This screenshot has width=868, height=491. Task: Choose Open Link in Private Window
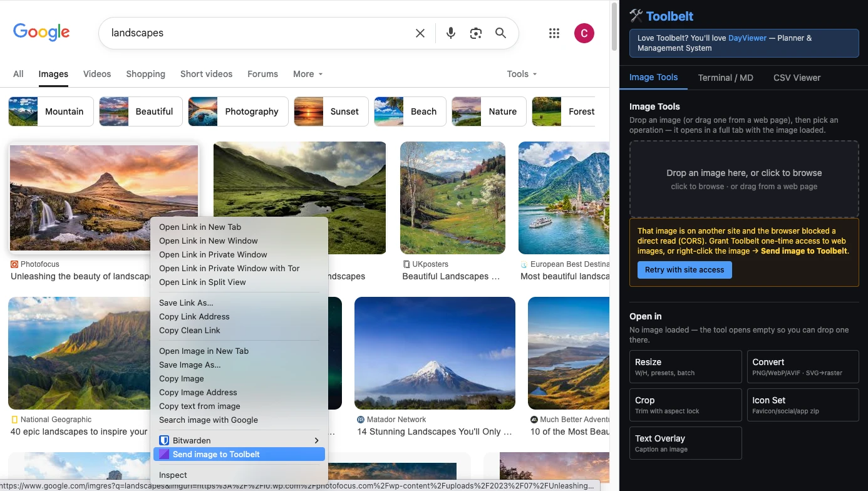[x=239, y=254]
